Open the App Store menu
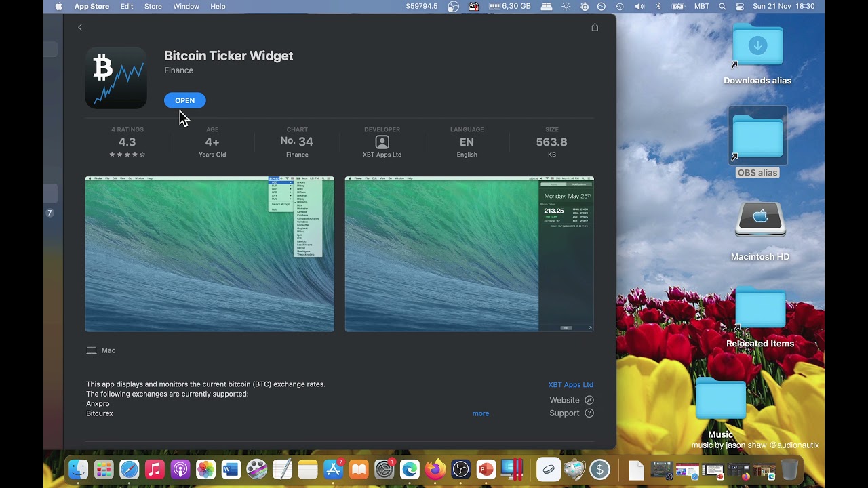The width and height of the screenshot is (868, 488). [92, 6]
